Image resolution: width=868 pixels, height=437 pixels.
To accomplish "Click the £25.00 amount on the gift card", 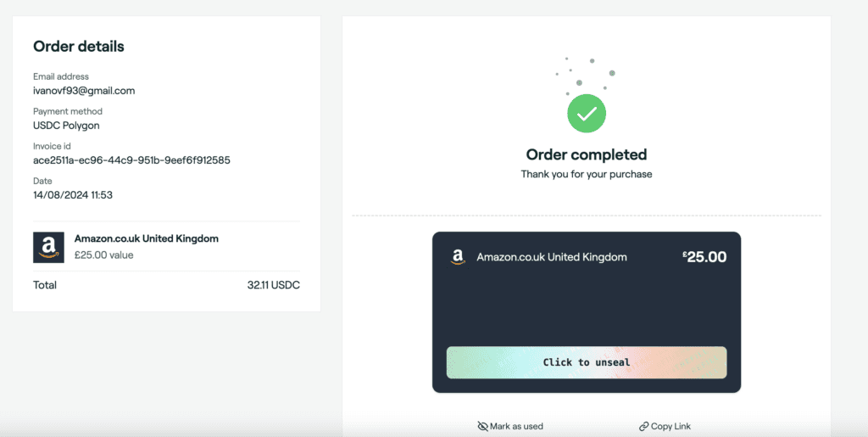I will click(x=704, y=257).
